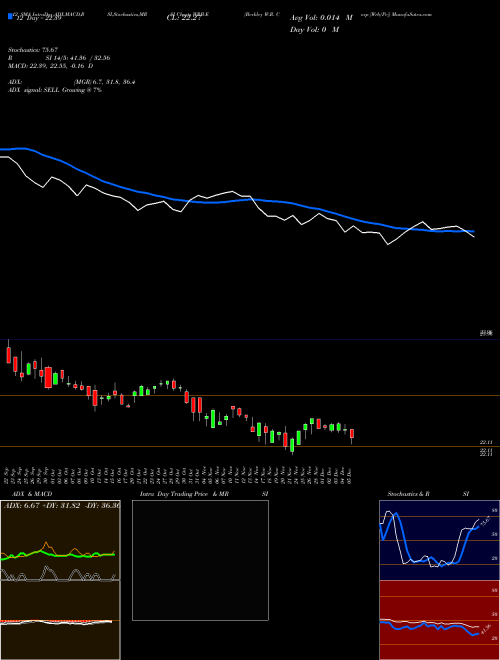
Task: Select the 'Day Vol: 0 M' text
Action: [x=314, y=29]
